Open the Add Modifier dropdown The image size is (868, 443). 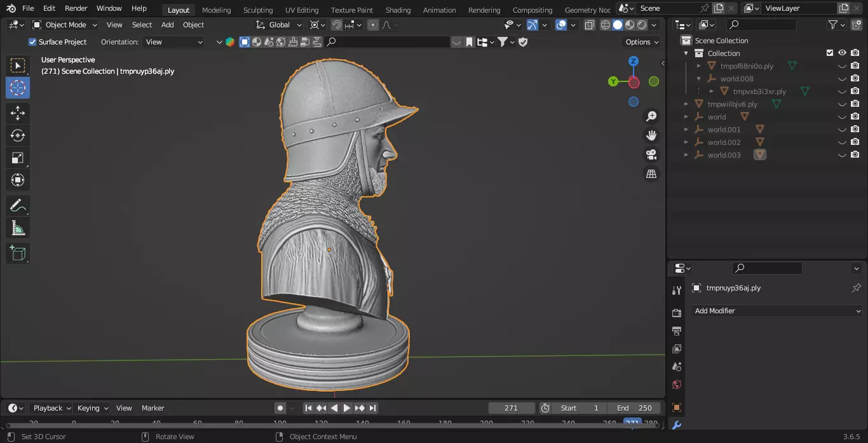pos(776,311)
